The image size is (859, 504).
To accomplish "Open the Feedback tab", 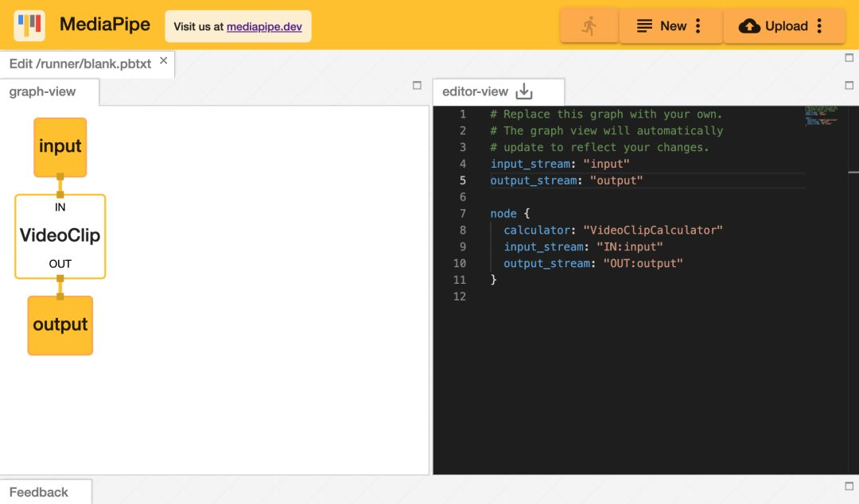I will 39,492.
